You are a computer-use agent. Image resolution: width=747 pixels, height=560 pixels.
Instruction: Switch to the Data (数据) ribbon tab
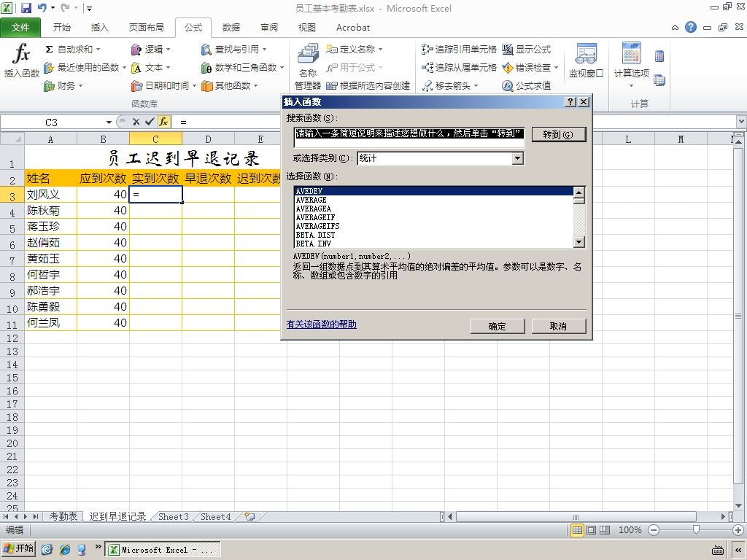(x=231, y=28)
